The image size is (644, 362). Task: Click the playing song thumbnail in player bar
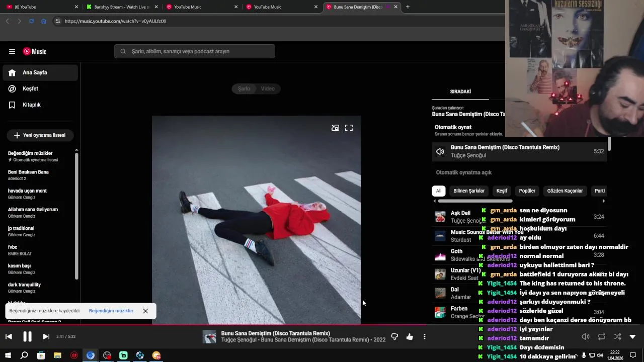[209, 336]
